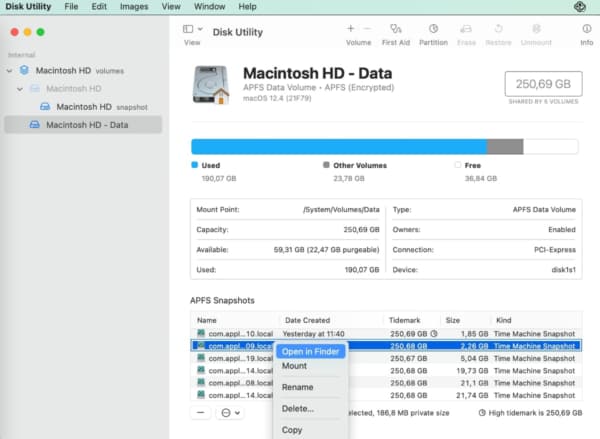The width and height of the screenshot is (600, 439).
Task: Select snapshot com.appl...08.local row
Action: (386, 383)
